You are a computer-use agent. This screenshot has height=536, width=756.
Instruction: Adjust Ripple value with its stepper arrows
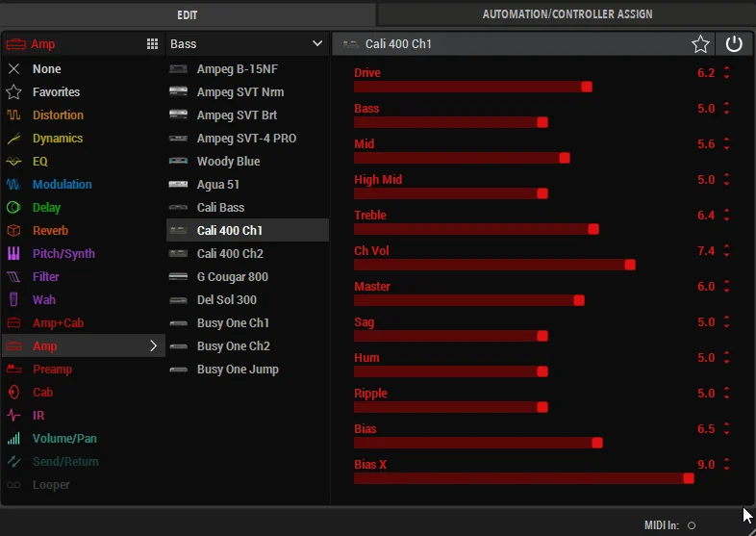coord(726,394)
